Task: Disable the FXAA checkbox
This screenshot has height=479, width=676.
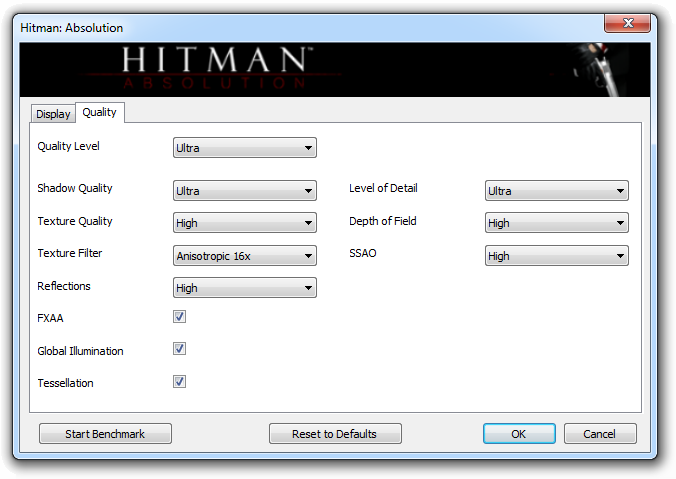Action: 179,316
